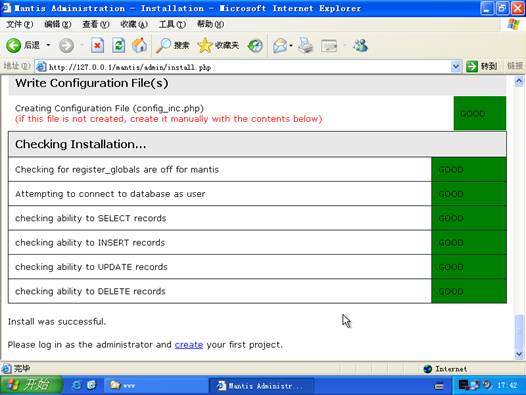This screenshot has height=395, width=526.
Task: Click the Refresh page icon
Action: pos(118,46)
